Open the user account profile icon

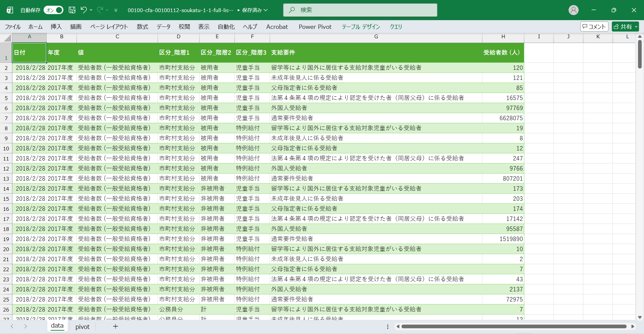pyautogui.click(x=573, y=10)
